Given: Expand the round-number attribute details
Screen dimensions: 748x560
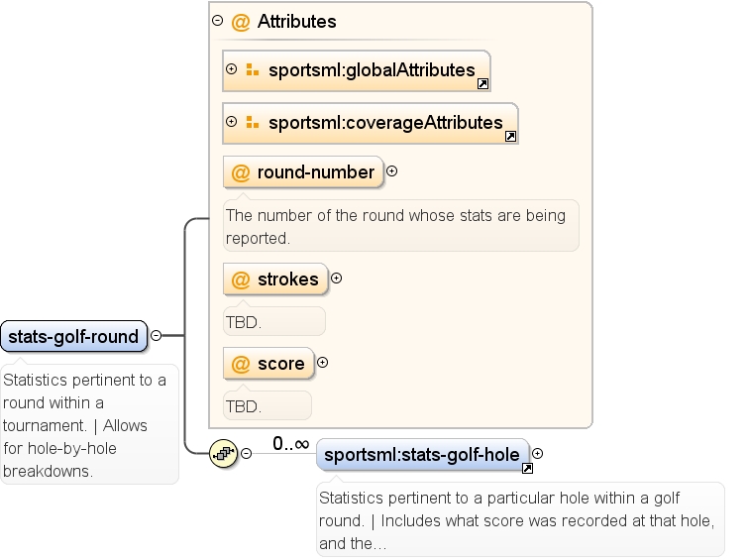Looking at the screenshot, I should 391,171.
